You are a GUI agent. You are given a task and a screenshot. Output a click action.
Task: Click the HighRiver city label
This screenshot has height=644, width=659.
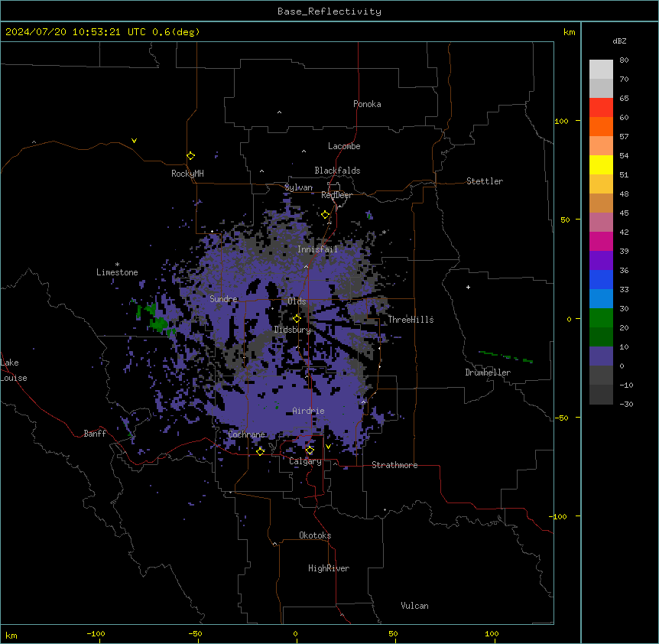click(x=329, y=568)
